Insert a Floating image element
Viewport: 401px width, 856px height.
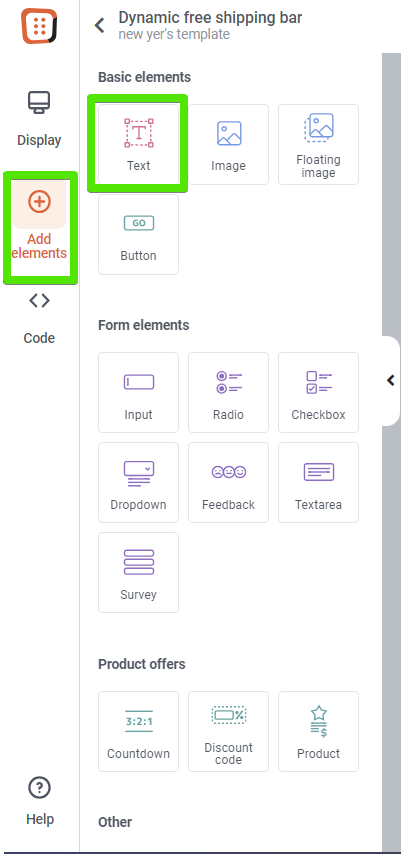click(x=319, y=144)
